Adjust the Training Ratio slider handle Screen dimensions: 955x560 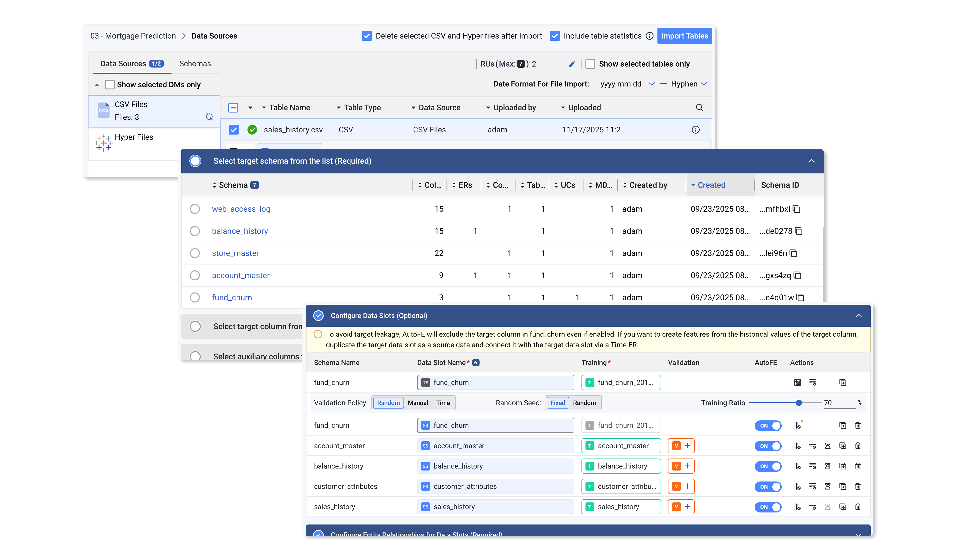coord(799,403)
